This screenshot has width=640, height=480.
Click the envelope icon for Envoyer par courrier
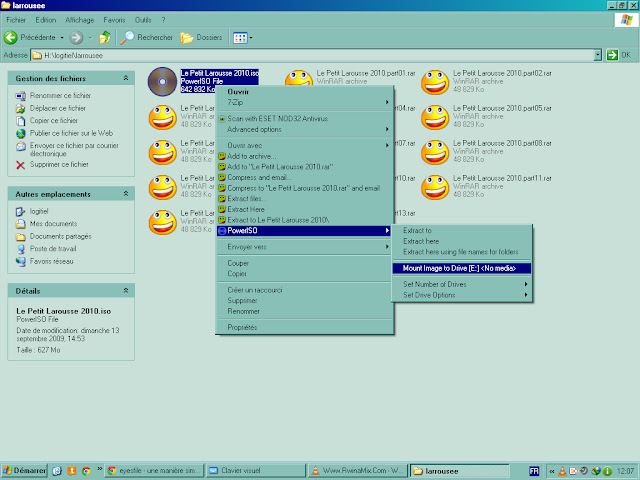tap(20, 146)
